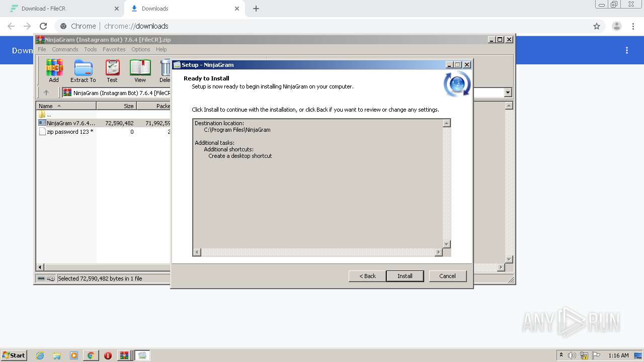
Task: Click the Chrome address bar
Action: click(x=322, y=26)
